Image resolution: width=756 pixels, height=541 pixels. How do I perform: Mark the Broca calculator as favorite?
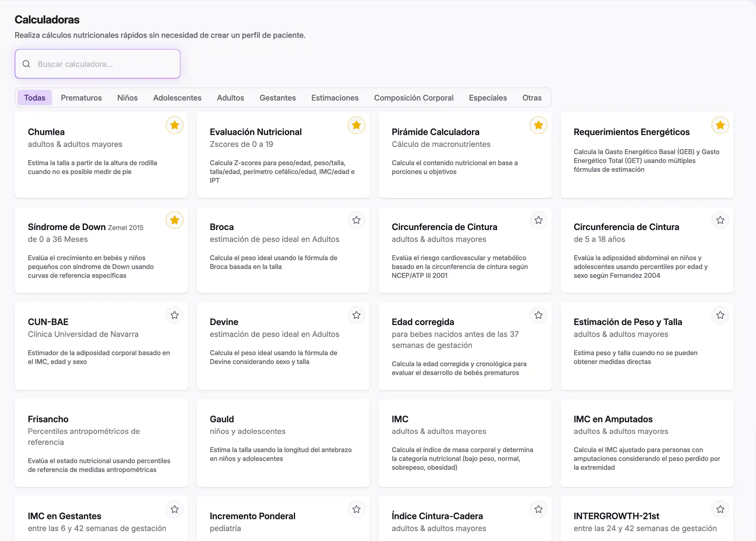tap(356, 220)
